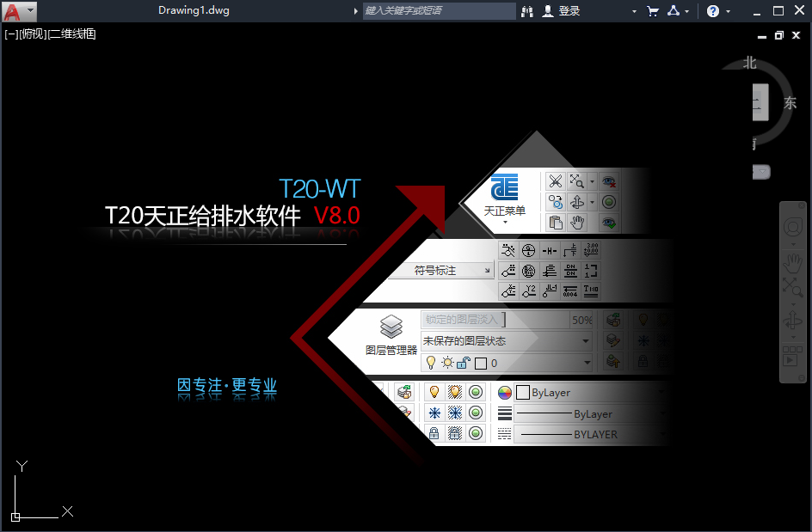Click the Drawing1.dwg title text
This screenshot has height=532, width=812.
pos(194,10)
